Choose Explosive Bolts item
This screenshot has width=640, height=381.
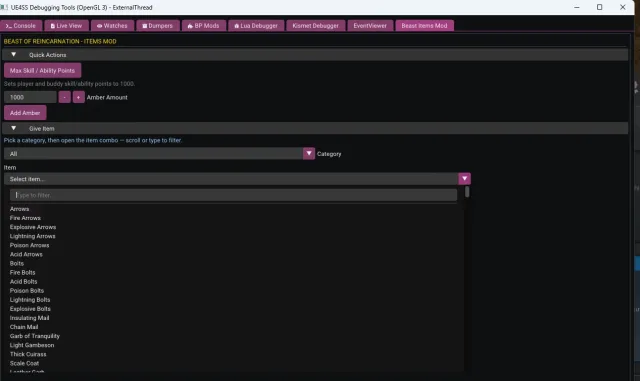coord(30,309)
